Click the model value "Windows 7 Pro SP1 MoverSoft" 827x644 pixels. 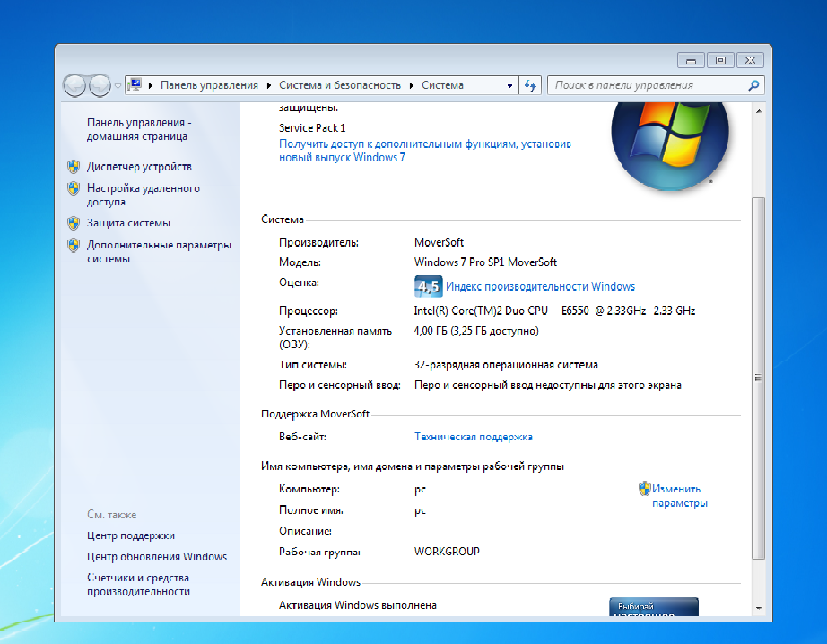click(486, 262)
